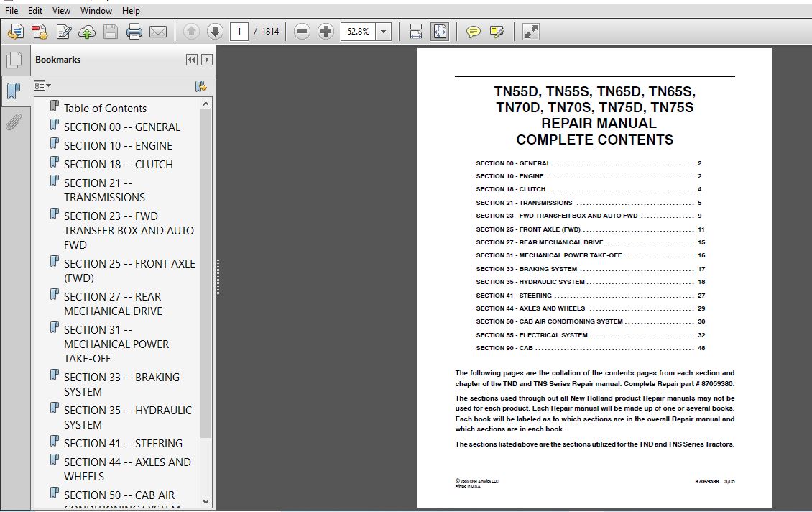Open Attachments paperclip panel icon
This screenshot has width=812, height=512.
14,122
